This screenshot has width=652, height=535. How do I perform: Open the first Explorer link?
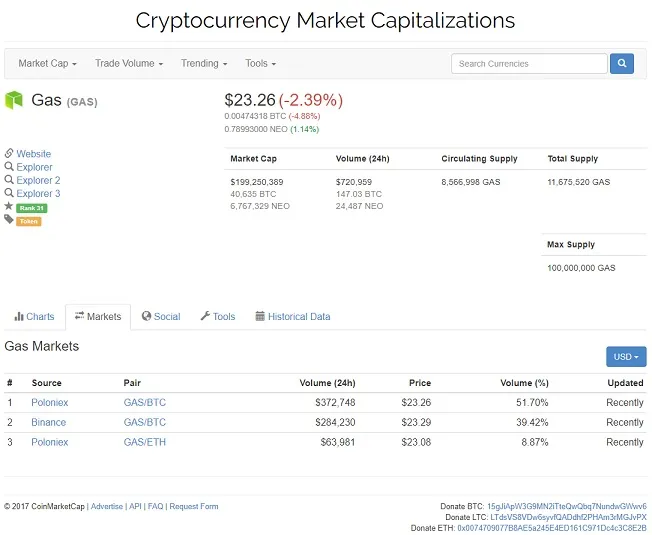click(x=35, y=167)
